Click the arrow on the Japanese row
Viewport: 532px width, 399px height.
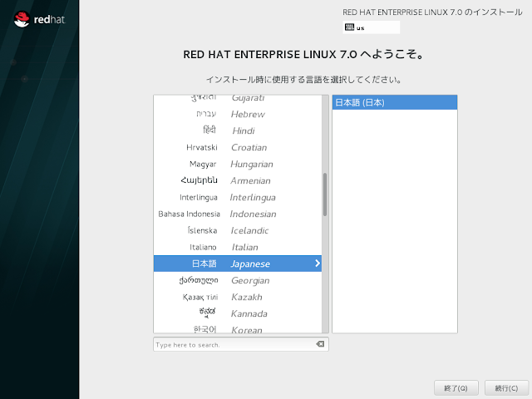point(318,264)
